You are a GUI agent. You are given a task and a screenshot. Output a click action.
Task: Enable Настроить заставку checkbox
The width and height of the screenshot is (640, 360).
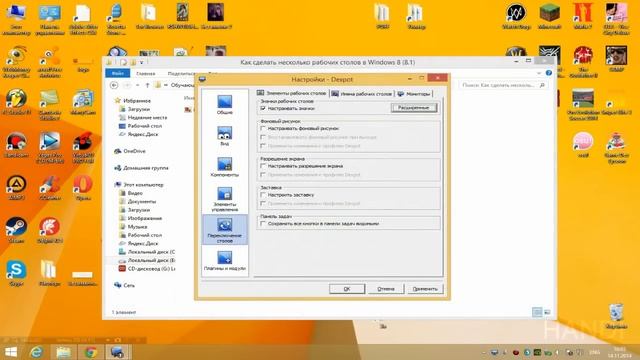click(263, 195)
